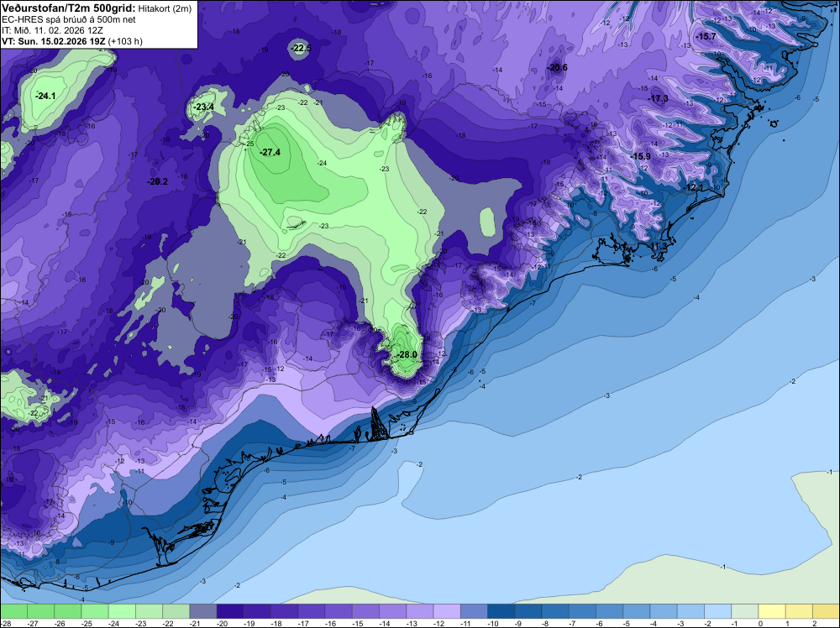Click the bold -20.2 temperature label

click(158, 182)
